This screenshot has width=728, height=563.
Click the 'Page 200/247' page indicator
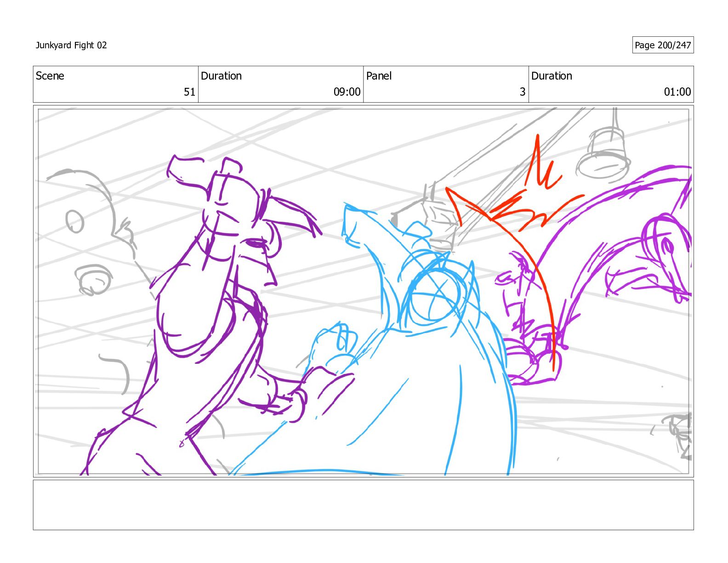pos(663,45)
